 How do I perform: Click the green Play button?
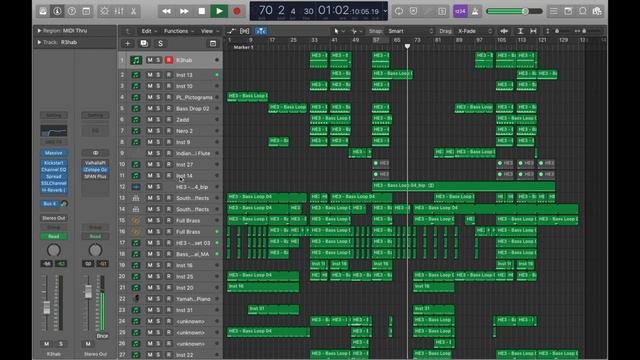point(219,11)
